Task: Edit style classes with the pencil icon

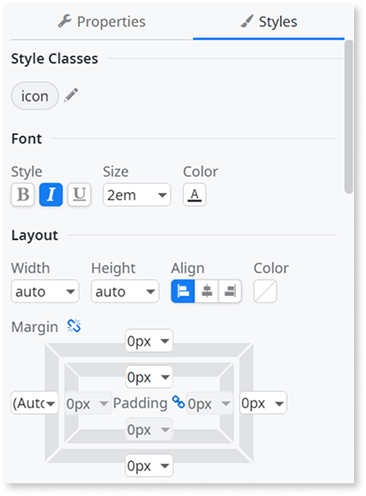Action: 71,95
